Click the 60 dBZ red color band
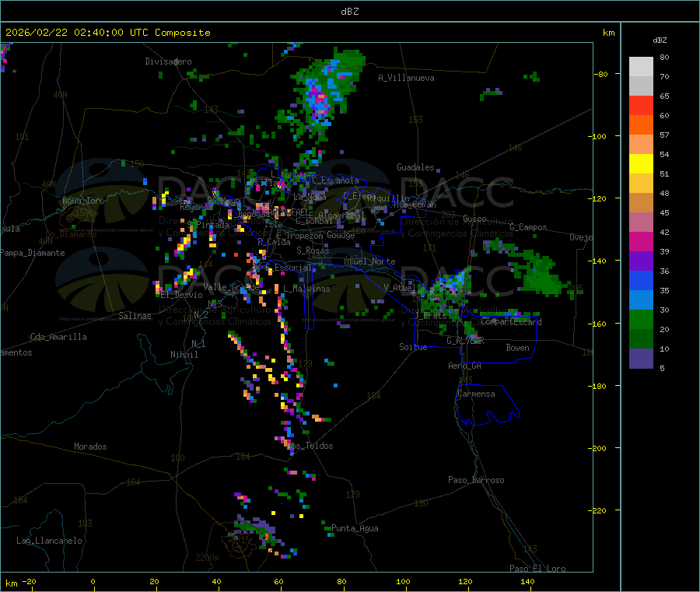Image resolution: width=700 pixels, height=592 pixels. [641, 105]
